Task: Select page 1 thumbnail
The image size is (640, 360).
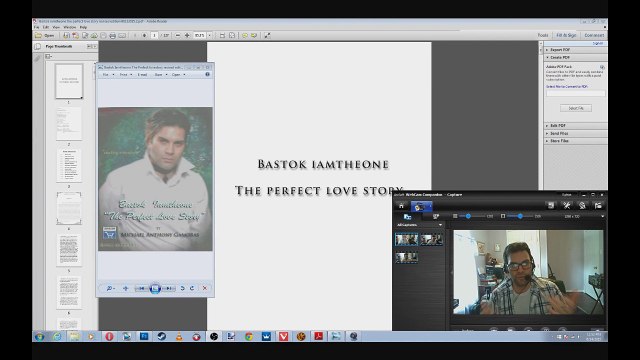Action: point(69,81)
